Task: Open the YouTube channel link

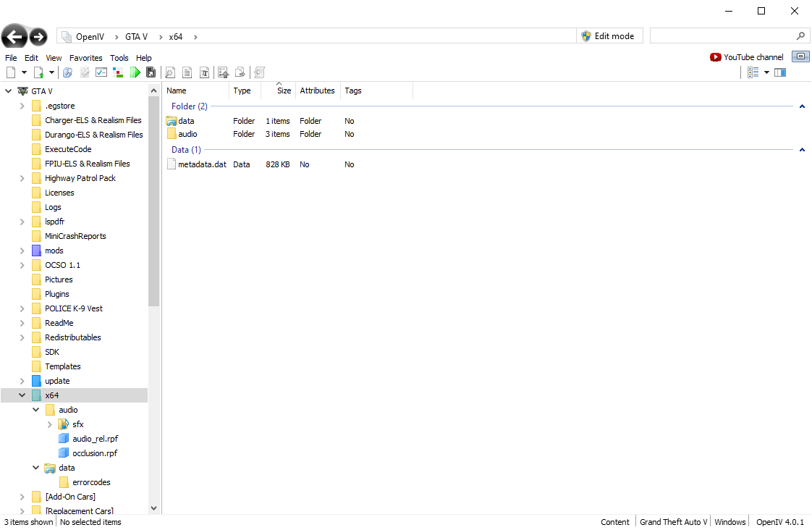Action: click(747, 57)
